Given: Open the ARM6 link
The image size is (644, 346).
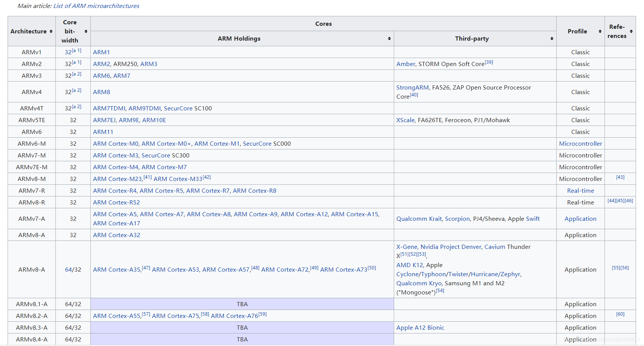Looking at the screenshot, I should tap(101, 76).
